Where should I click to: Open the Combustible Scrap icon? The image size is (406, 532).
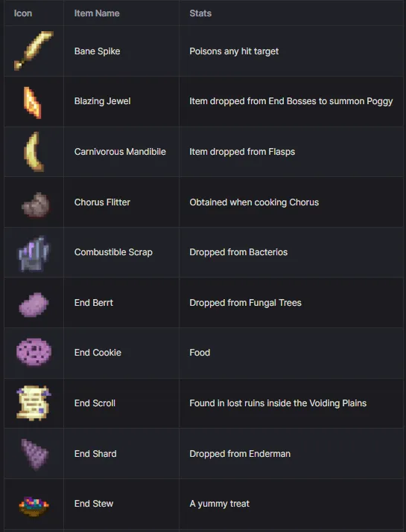coord(34,254)
